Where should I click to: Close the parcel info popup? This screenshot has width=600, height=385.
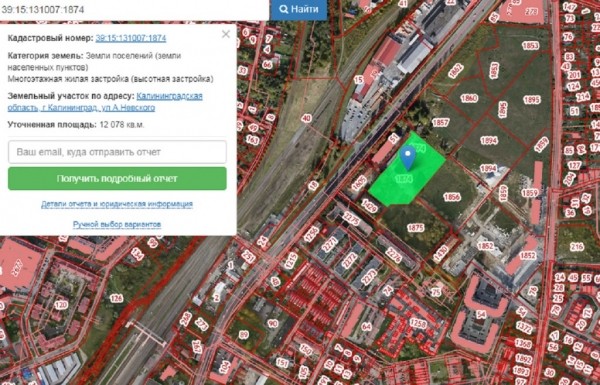coord(226,34)
